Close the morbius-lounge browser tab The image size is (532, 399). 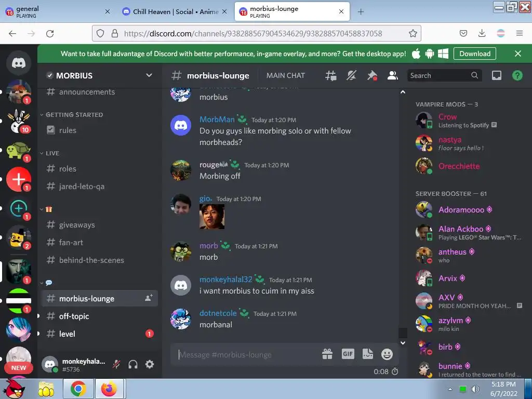[341, 11]
